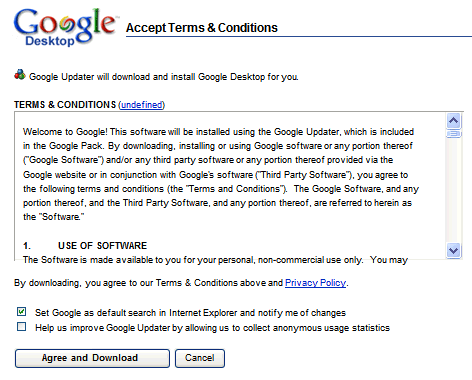The width and height of the screenshot is (472, 380).
Task: Click 'By downloading, you agree' sentence
Action: click(181, 283)
